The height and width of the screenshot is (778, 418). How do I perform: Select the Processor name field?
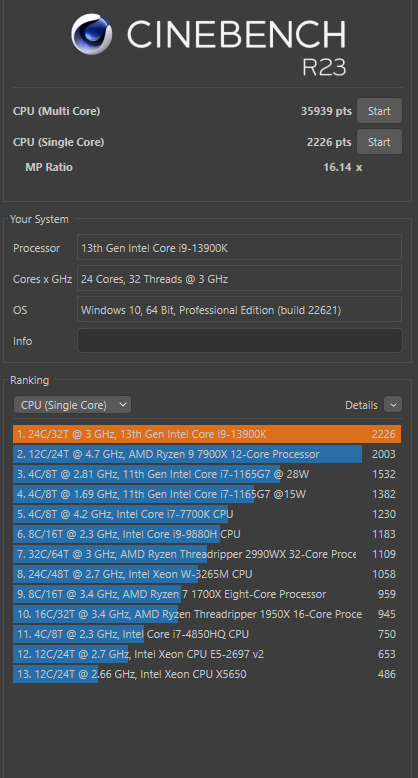[239, 247]
